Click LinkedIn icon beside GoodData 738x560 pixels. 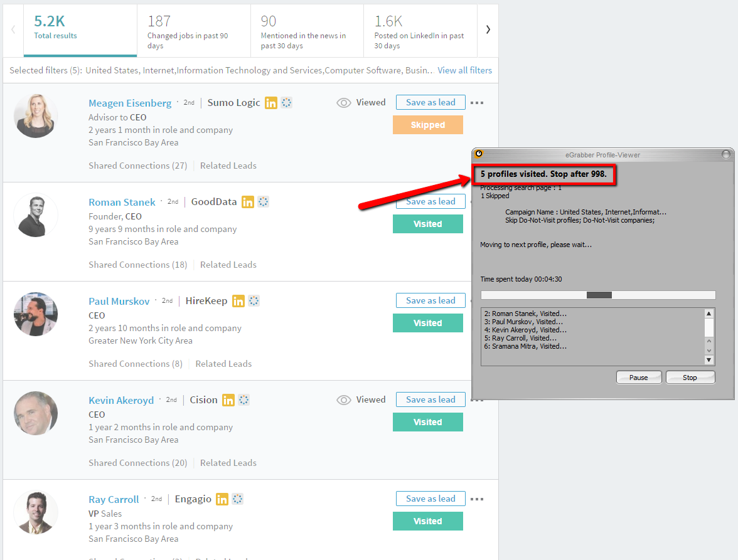click(x=249, y=202)
